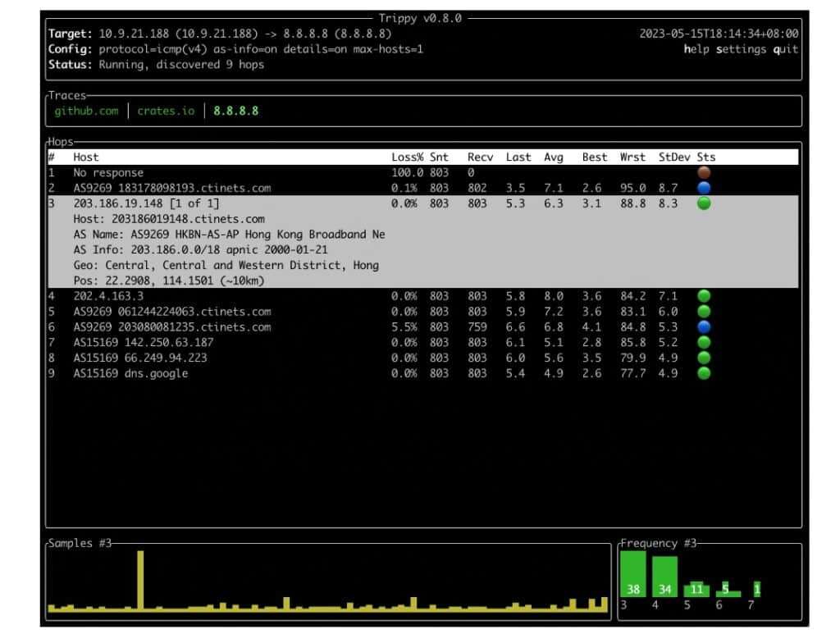The width and height of the screenshot is (840, 634).
Task: Click the blue status dot on hop 2
Action: click(703, 189)
